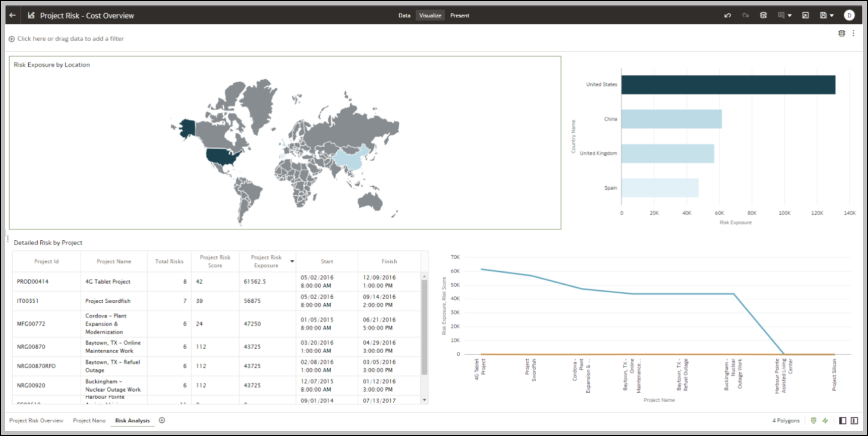Toggle the data panel visibility
The height and width of the screenshot is (436, 868).
843,420
